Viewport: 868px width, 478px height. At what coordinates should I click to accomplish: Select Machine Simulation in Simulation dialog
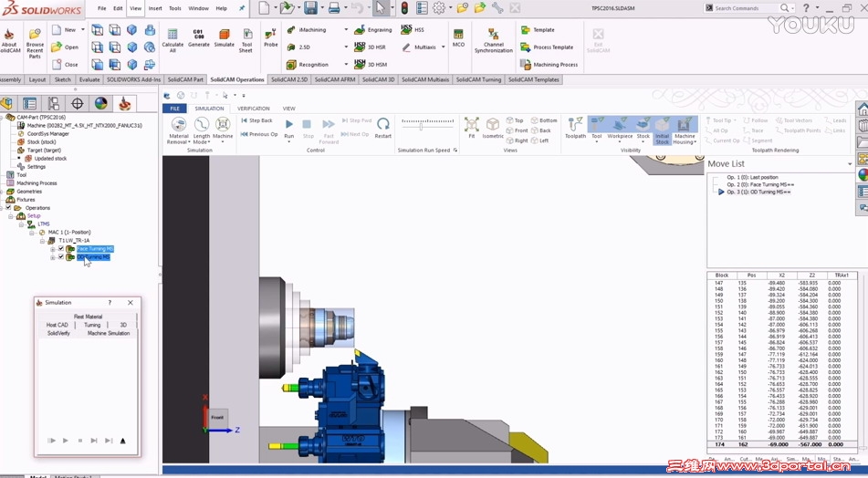tap(109, 333)
